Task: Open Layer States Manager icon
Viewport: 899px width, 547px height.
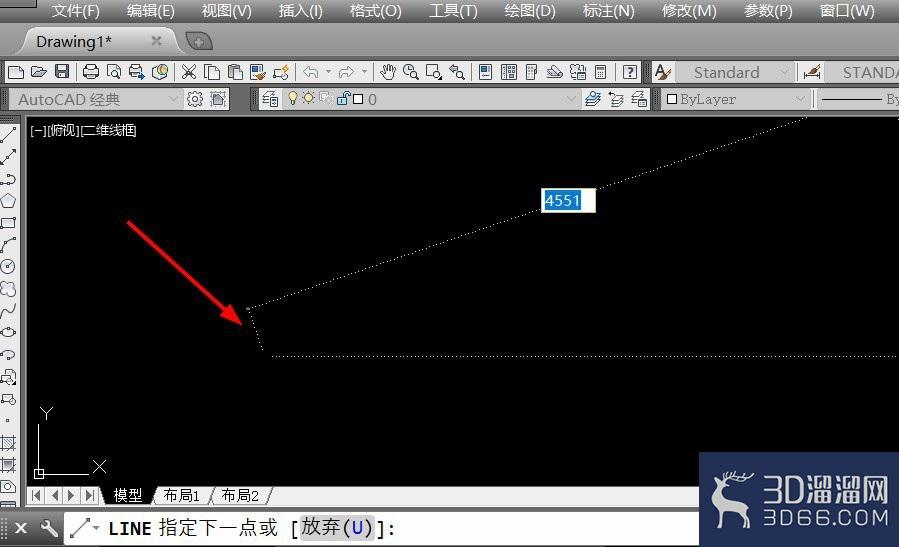Action: pyautogui.click(x=639, y=99)
